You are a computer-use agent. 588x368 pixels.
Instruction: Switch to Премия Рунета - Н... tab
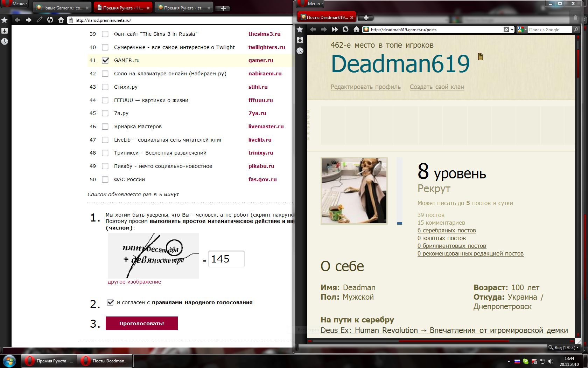pyautogui.click(x=123, y=8)
